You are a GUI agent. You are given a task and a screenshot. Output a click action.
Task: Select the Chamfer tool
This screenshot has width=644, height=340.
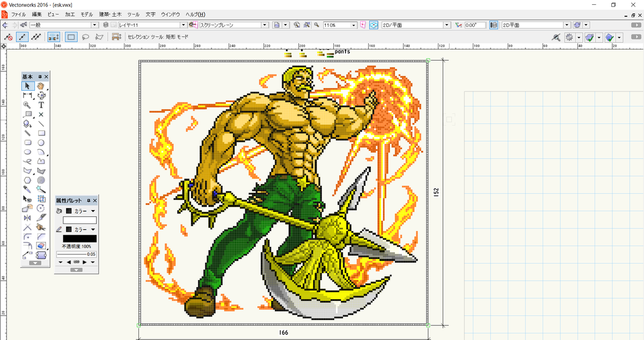click(41, 237)
